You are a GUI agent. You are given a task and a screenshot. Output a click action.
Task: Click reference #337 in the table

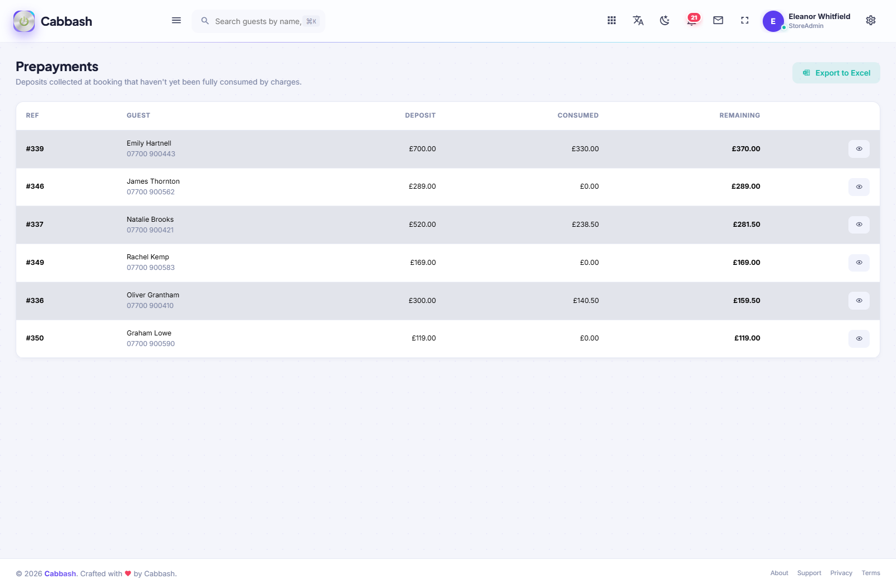click(x=35, y=225)
